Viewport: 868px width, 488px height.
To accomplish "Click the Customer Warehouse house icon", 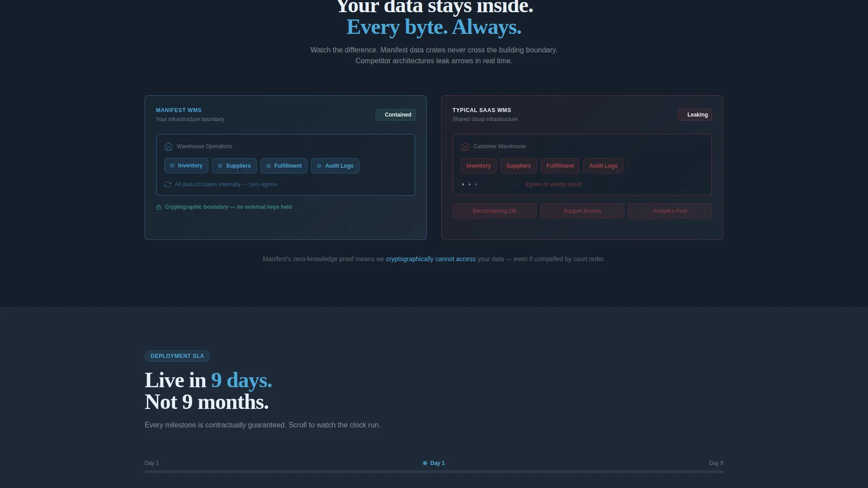I will (x=465, y=146).
